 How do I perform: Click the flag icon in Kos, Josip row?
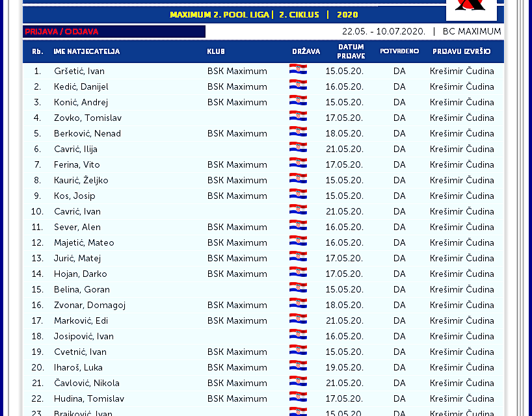(298, 194)
